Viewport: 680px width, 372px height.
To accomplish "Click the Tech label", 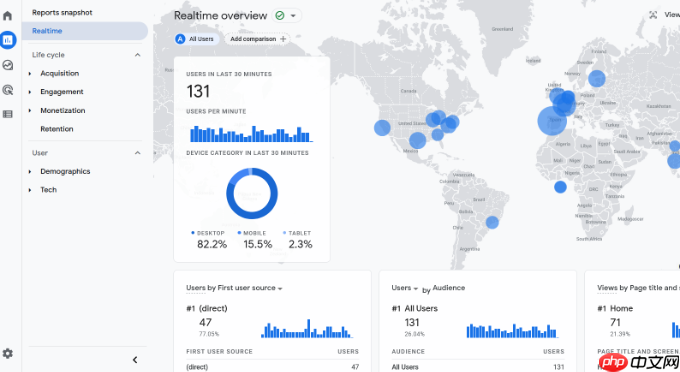I will [49, 189].
